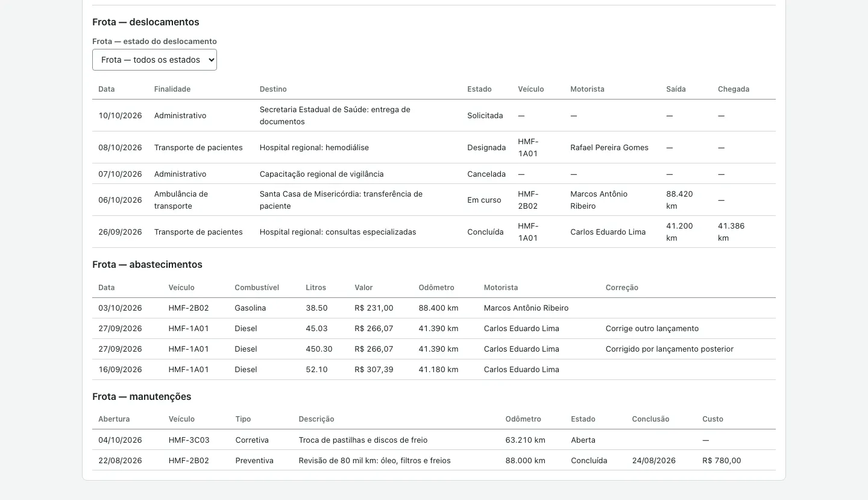Click the "Cancelada" status cell
The width and height of the screenshot is (868, 500).
[486, 174]
